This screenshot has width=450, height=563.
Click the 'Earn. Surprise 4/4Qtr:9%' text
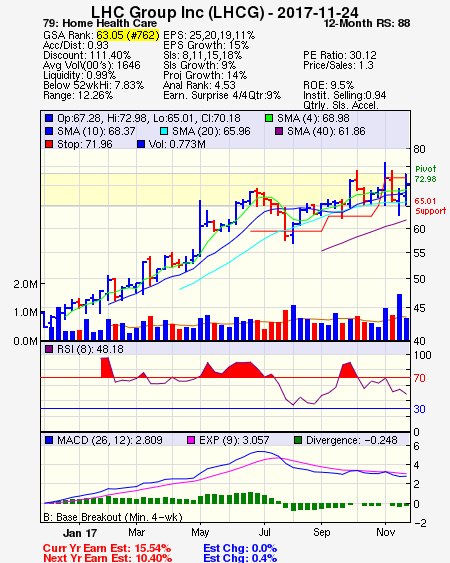(x=222, y=96)
